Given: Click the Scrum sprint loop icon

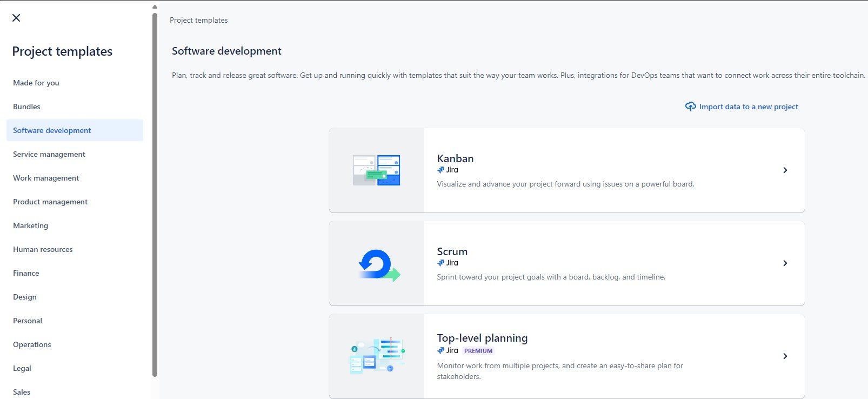Looking at the screenshot, I should pyautogui.click(x=378, y=264).
